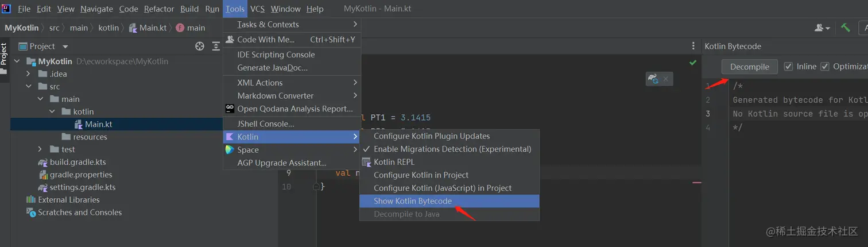868x247 pixels.
Task: Click the Decompile button
Action: pos(750,67)
